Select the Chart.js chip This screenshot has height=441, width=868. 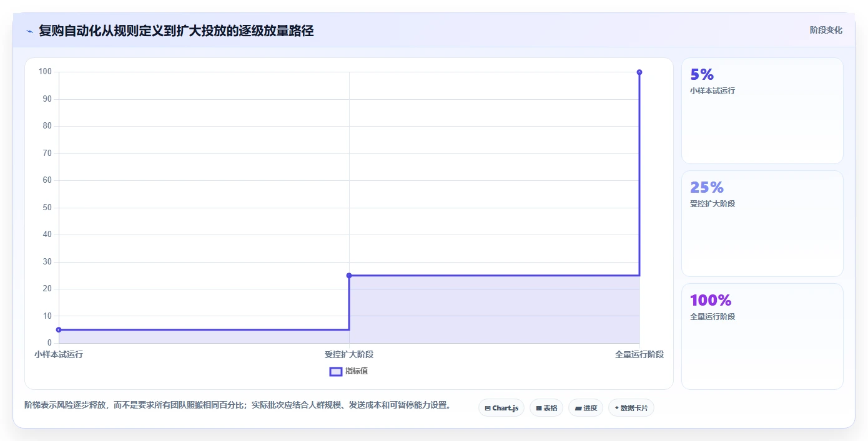[x=501, y=408]
